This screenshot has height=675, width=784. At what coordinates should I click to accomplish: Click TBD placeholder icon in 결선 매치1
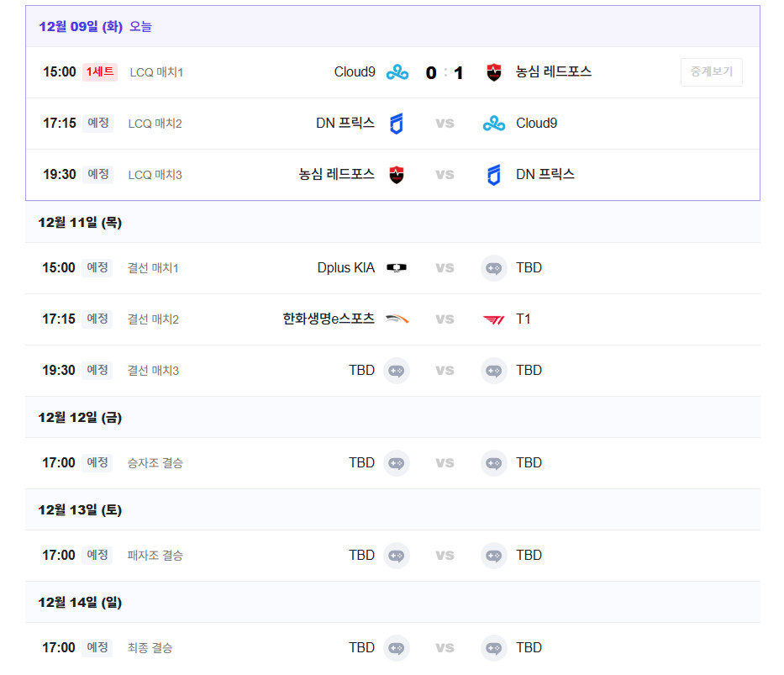coord(494,268)
